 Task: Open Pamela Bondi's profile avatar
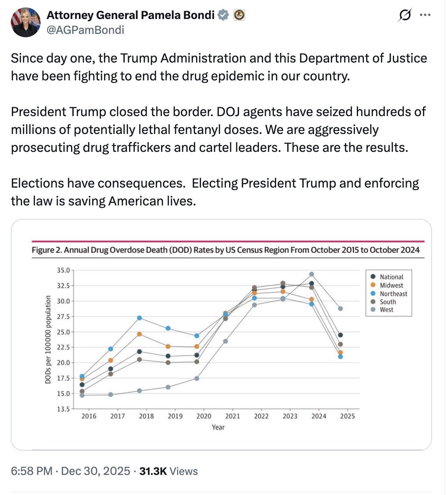(x=26, y=22)
